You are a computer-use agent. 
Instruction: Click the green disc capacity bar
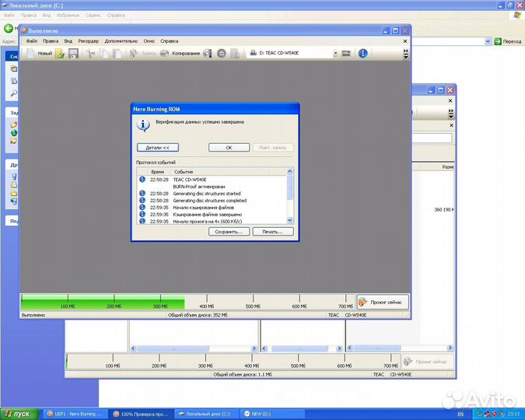(x=103, y=302)
